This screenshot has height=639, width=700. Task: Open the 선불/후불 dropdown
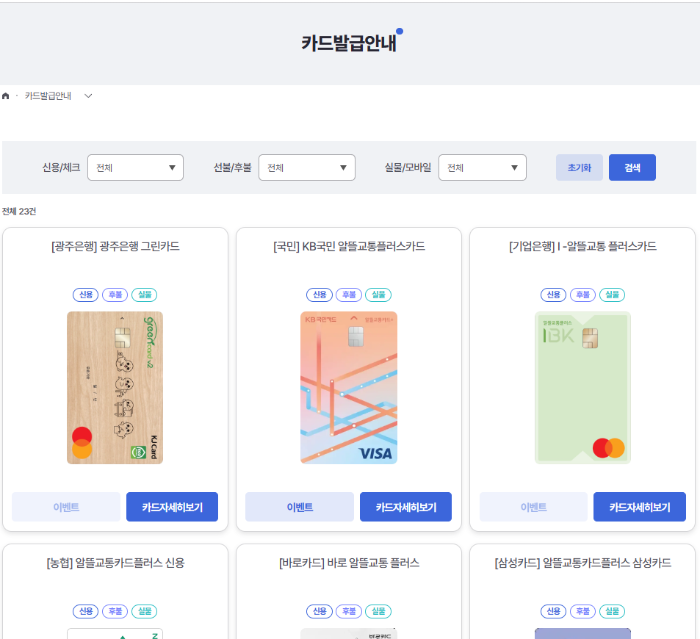pyautogui.click(x=307, y=167)
